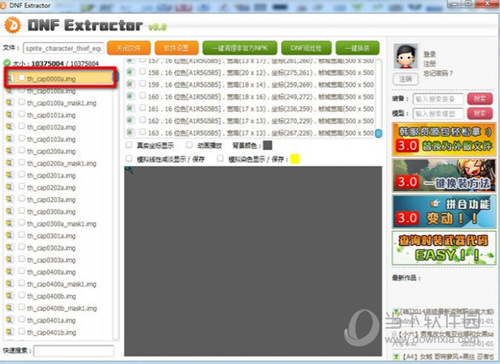Click the file icon of th_cap0300a.img
This screenshot has height=364, width=500.
[9, 211]
